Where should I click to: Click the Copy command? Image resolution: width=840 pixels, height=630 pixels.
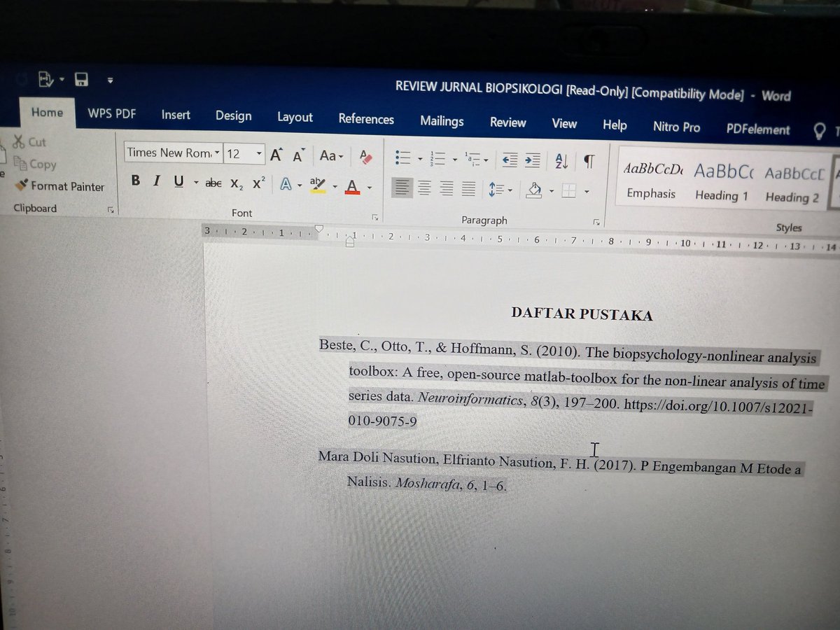(x=35, y=164)
